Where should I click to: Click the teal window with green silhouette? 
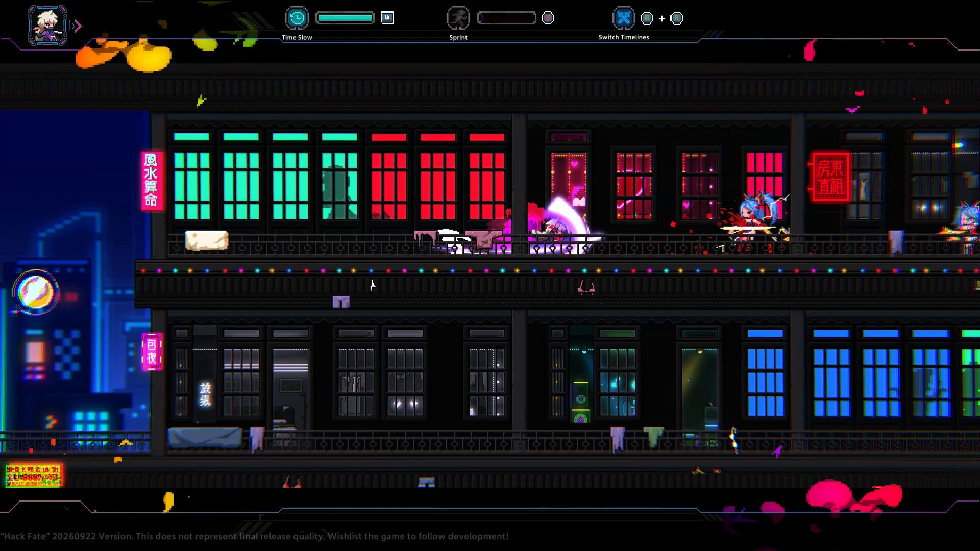339,186
